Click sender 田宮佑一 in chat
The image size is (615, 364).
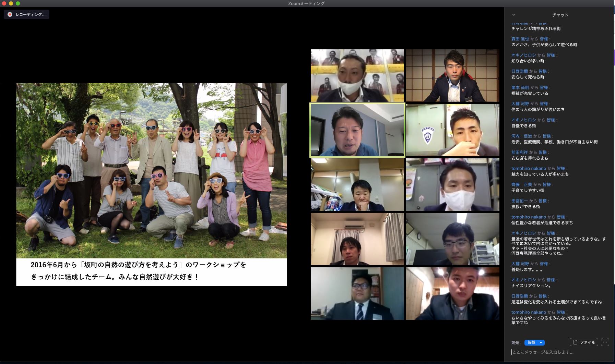pos(520,201)
